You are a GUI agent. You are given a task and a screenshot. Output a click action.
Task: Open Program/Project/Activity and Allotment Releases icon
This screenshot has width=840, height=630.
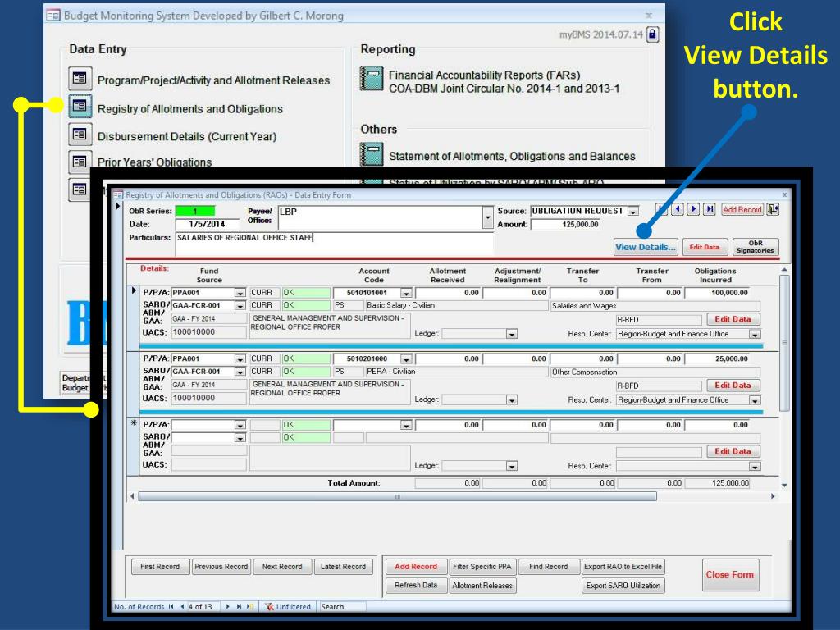[80, 78]
